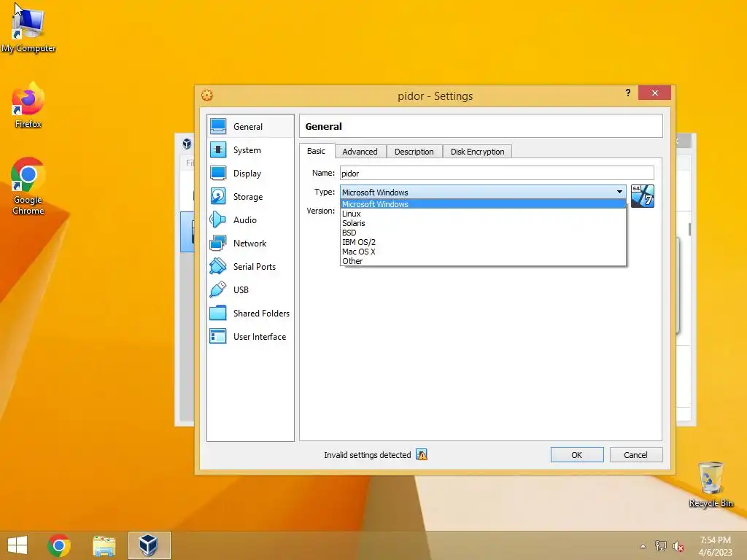This screenshot has width=747, height=560.
Task: Choose Solaris from the type list
Action: coord(483,223)
